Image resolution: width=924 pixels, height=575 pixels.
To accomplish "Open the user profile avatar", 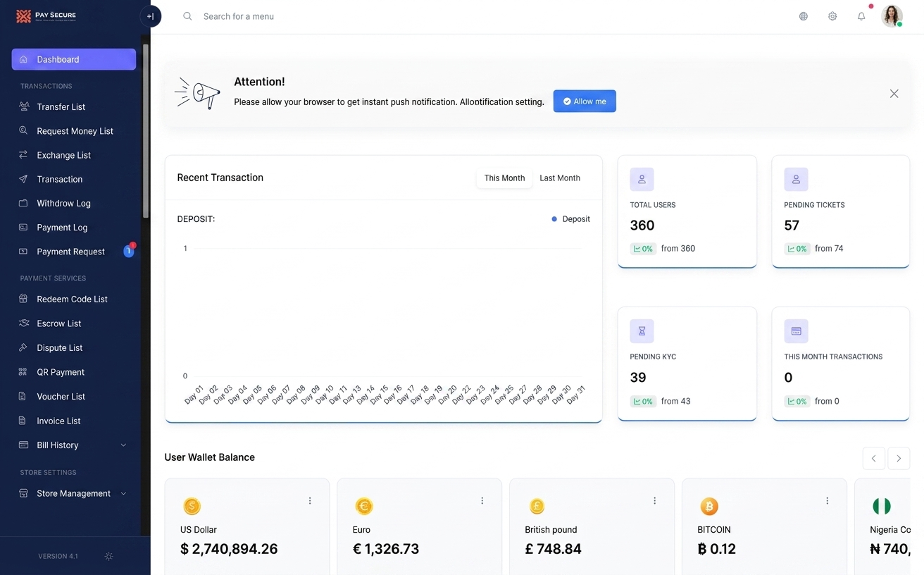I will (892, 16).
